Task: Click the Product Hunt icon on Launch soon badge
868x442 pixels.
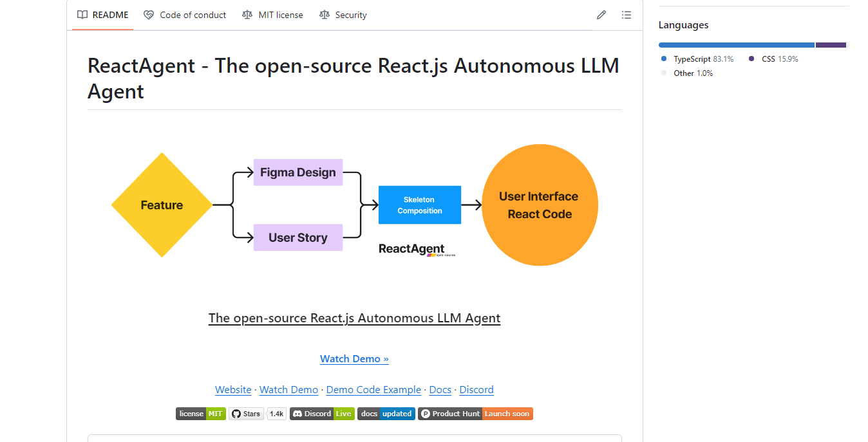Action: 425,413
